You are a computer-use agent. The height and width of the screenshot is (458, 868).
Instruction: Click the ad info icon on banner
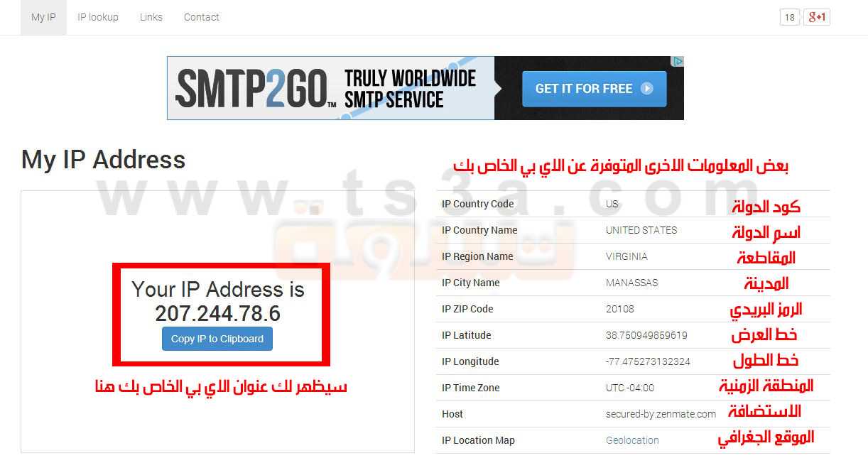[678, 62]
